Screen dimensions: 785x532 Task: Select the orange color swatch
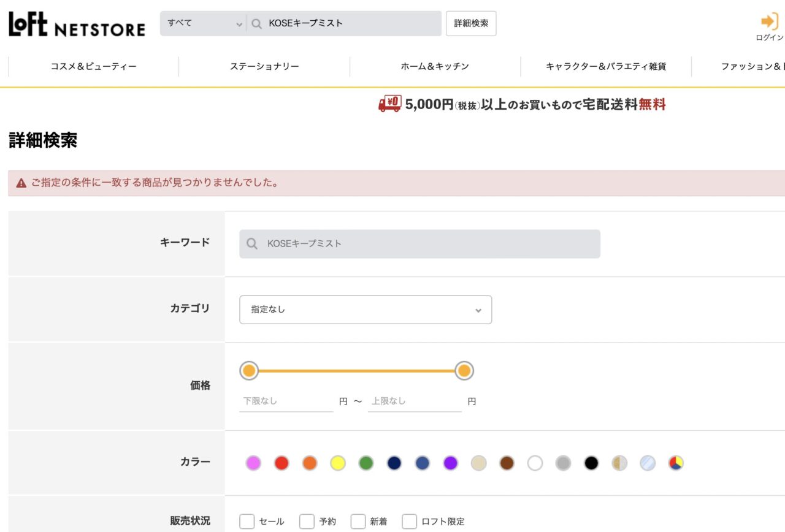310,463
